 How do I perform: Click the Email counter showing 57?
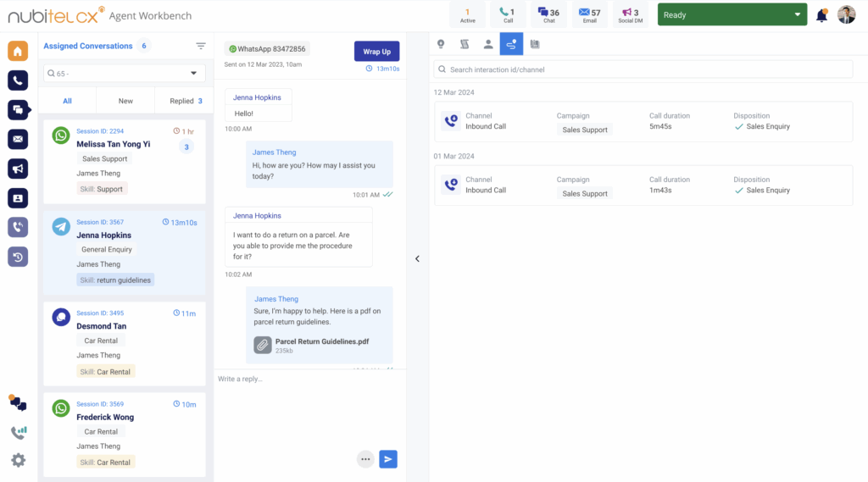coord(590,15)
